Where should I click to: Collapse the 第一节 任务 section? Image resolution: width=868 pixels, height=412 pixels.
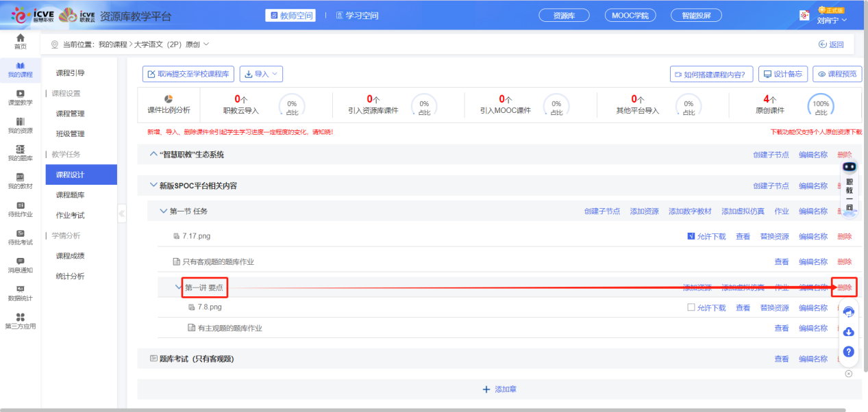(163, 211)
